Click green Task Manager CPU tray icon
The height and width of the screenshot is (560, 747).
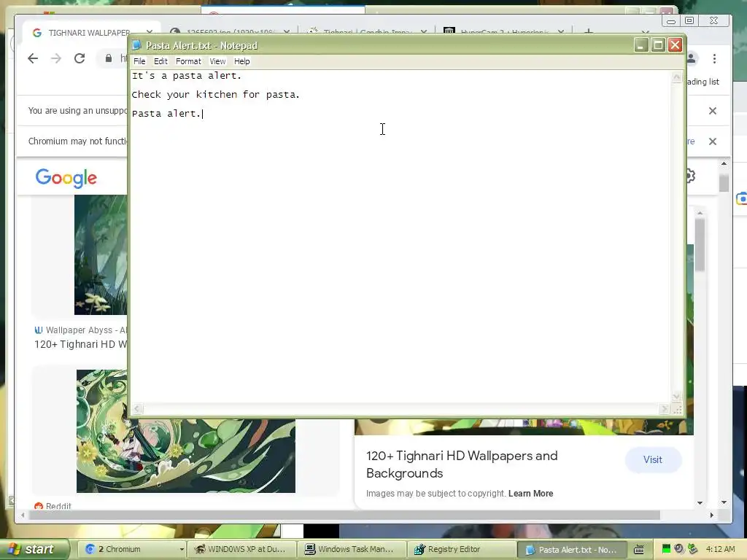(667, 549)
